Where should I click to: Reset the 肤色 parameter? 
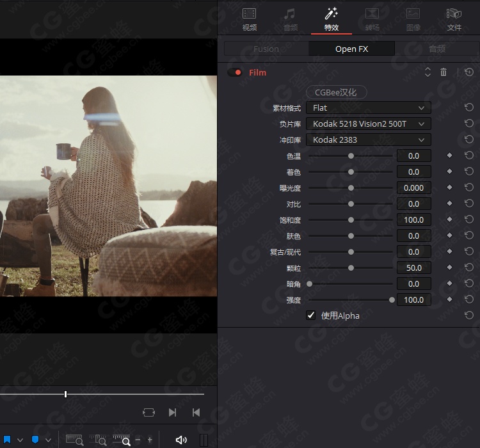(x=469, y=235)
